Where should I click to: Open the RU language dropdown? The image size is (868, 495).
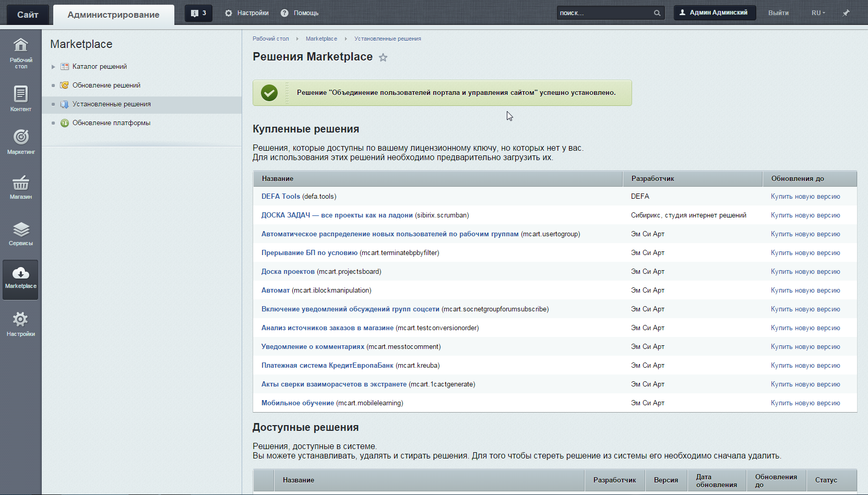[x=818, y=13]
